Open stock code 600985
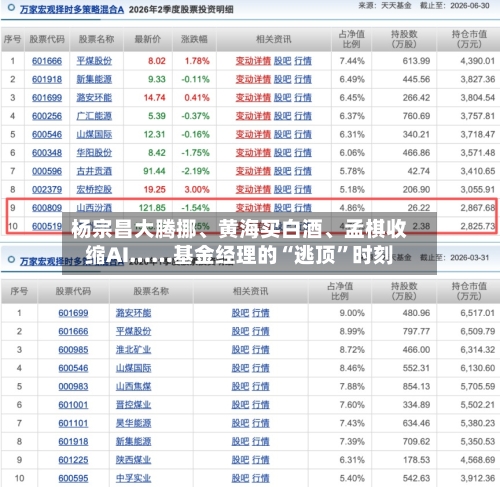This screenshot has width=500, height=487. click(x=73, y=350)
